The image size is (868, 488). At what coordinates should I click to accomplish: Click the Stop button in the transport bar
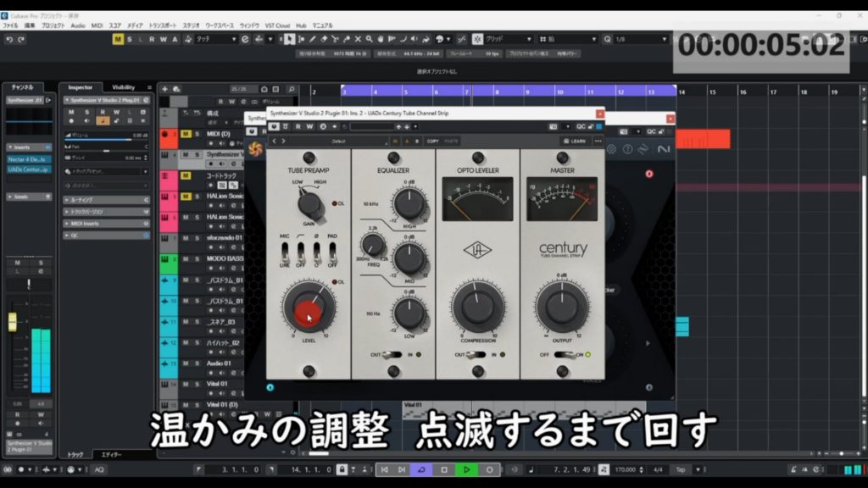tap(443, 469)
